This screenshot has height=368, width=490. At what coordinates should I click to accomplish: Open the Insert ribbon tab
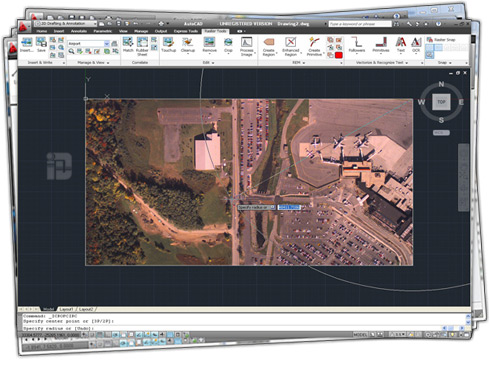click(x=59, y=31)
